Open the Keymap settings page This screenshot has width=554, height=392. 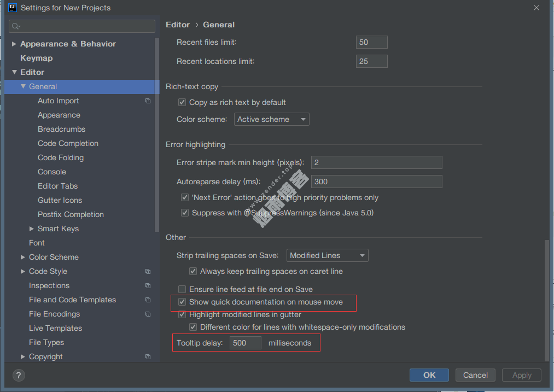(x=36, y=58)
